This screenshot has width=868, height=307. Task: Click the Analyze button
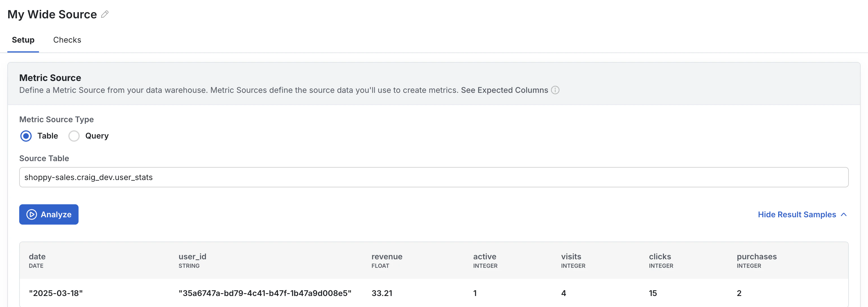pyautogui.click(x=49, y=214)
